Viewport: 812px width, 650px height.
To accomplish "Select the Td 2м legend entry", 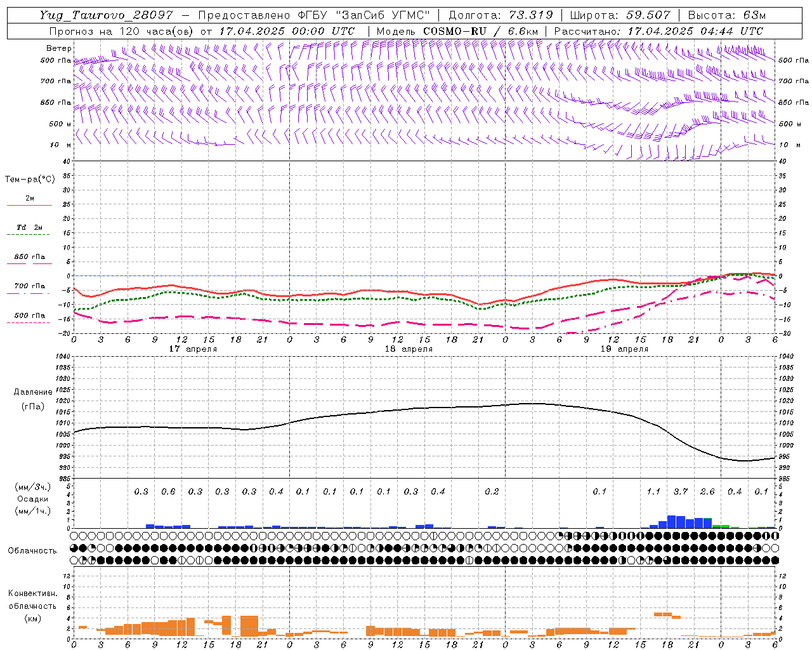I will pos(29,227).
